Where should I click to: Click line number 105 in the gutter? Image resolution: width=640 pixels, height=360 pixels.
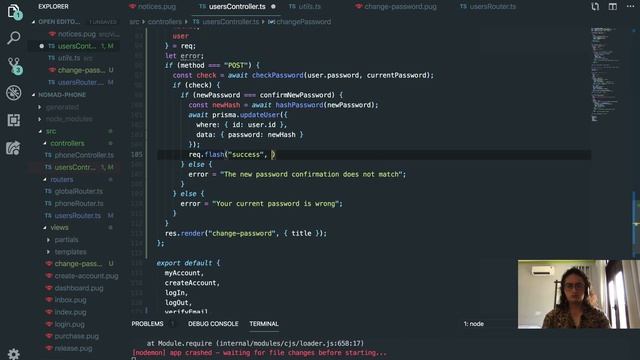pyautogui.click(x=137, y=154)
